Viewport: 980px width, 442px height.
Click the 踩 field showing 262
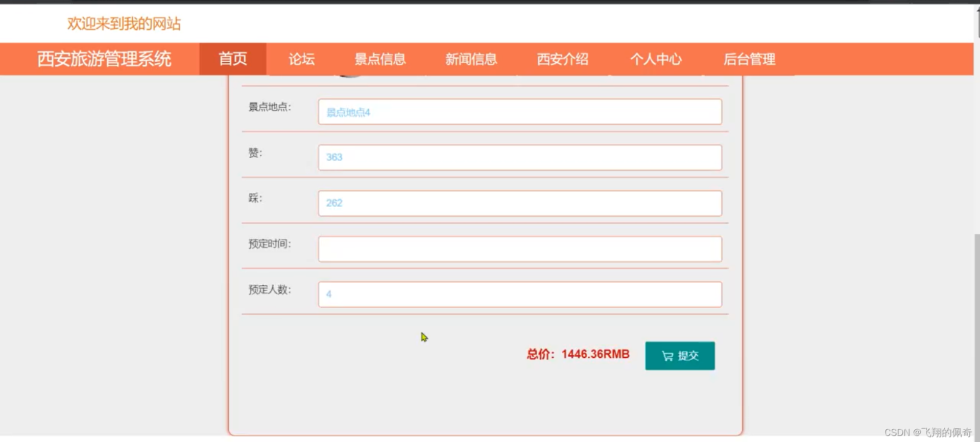pos(520,203)
